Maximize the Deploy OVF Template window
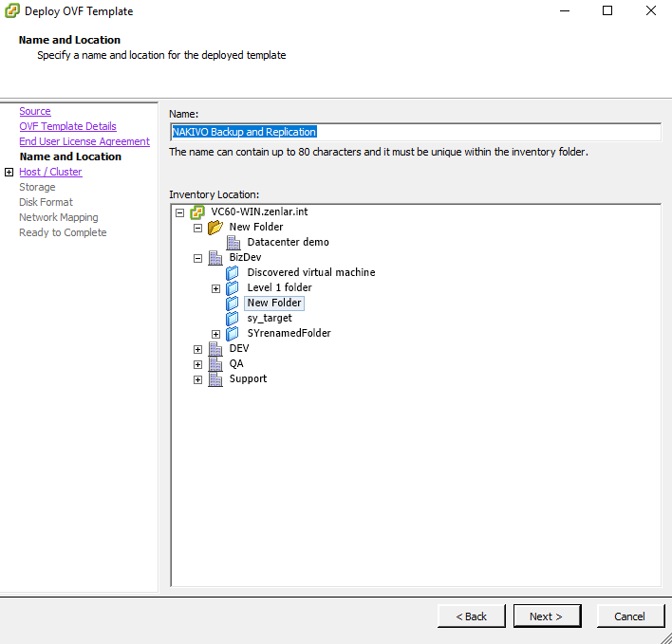 pyautogui.click(x=607, y=10)
